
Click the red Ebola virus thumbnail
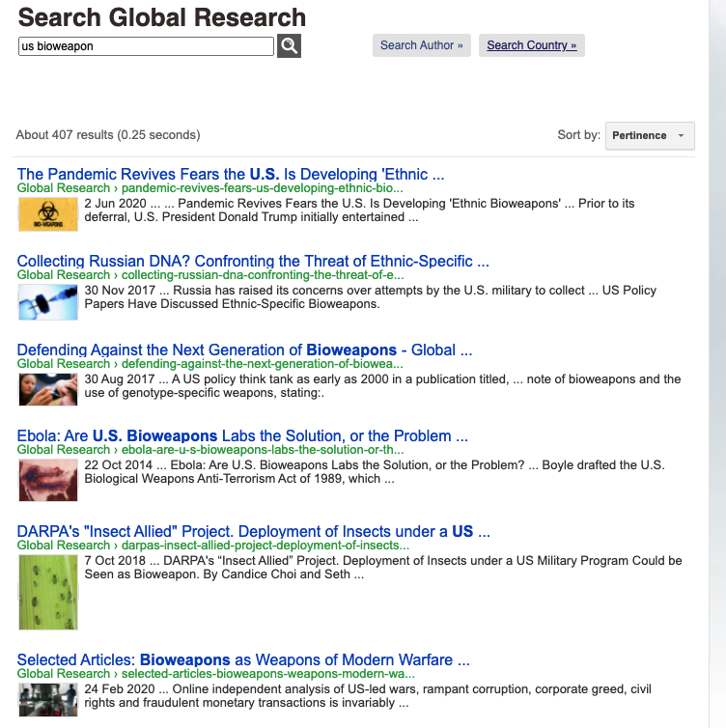click(48, 480)
